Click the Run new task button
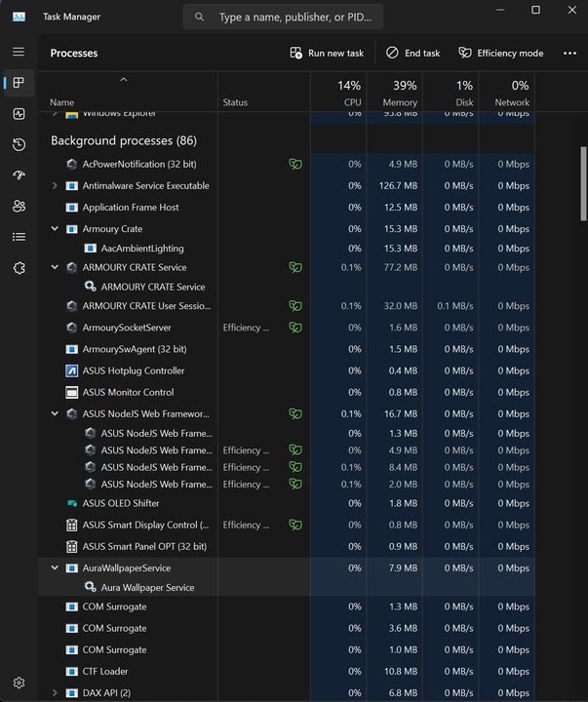 [327, 53]
